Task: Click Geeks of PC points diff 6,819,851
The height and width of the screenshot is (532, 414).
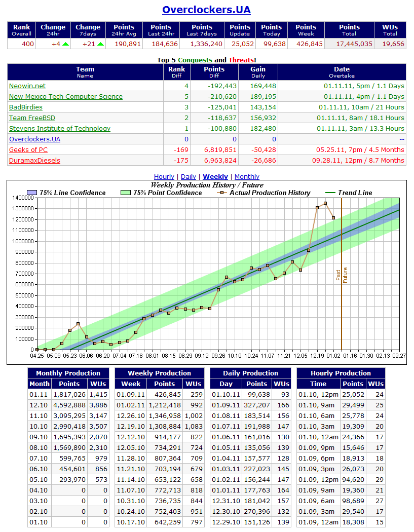Action: 220,149
